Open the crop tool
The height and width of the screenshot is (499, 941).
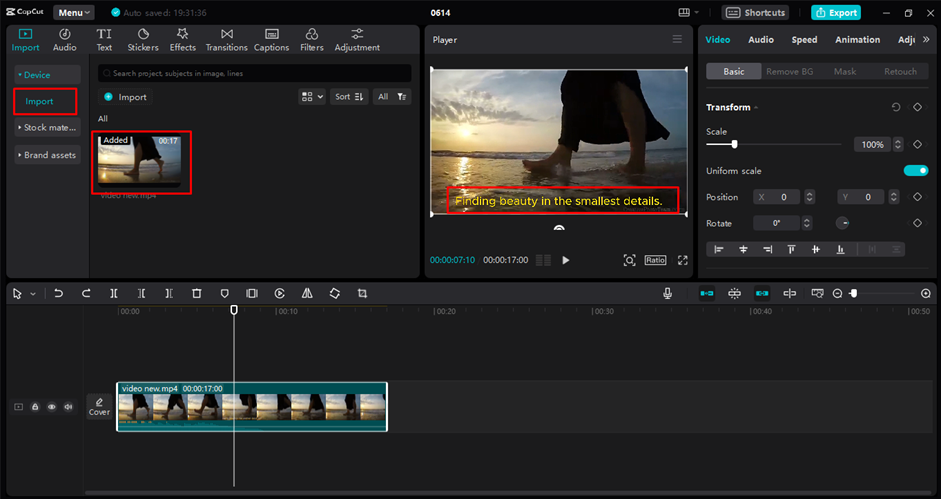pos(362,293)
